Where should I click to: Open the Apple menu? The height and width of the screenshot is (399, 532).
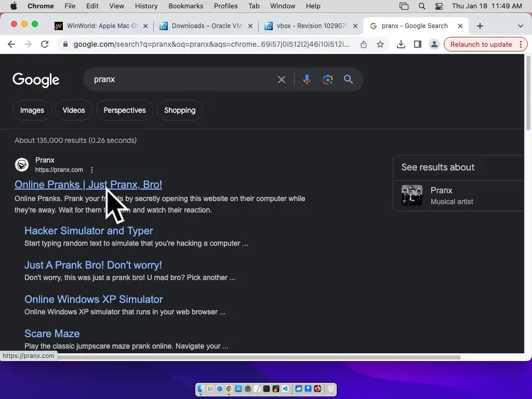click(x=14, y=6)
